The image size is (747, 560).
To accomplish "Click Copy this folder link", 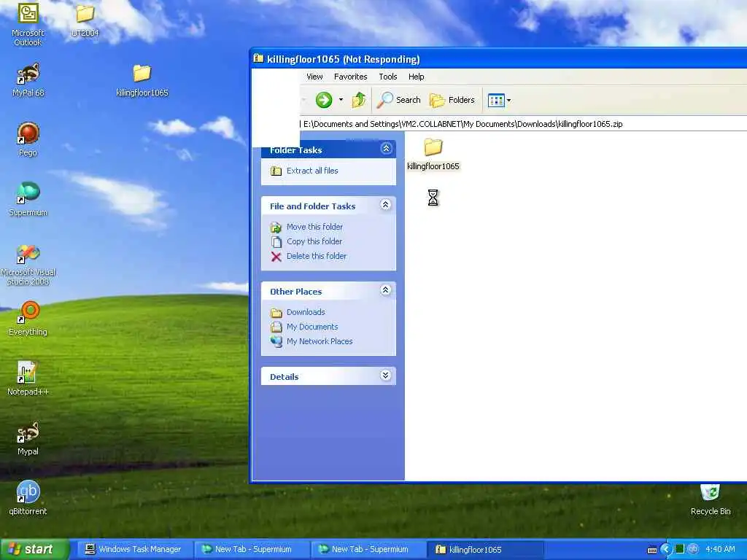I will pyautogui.click(x=314, y=241).
